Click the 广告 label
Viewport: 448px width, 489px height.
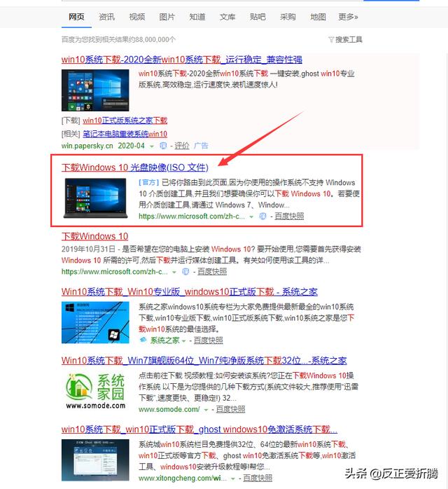[201, 146]
